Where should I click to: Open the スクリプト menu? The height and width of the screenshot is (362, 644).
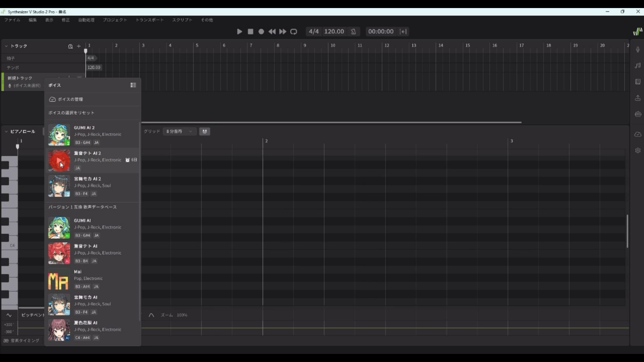click(x=182, y=20)
